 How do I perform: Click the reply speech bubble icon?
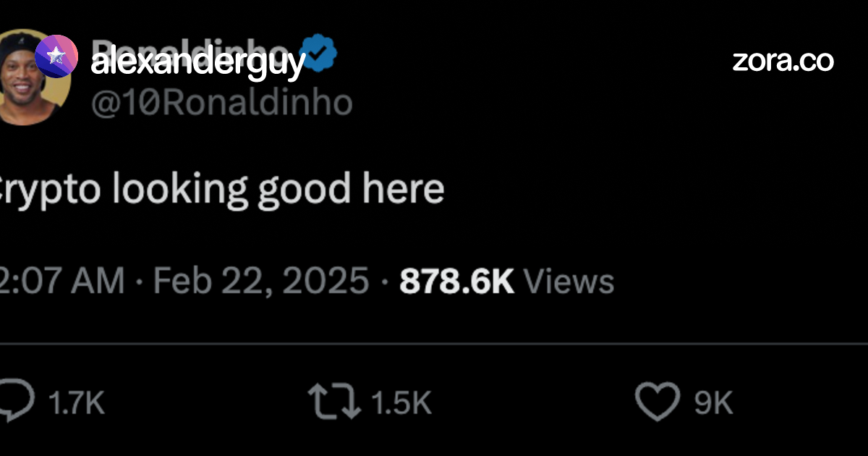pyautogui.click(x=17, y=402)
